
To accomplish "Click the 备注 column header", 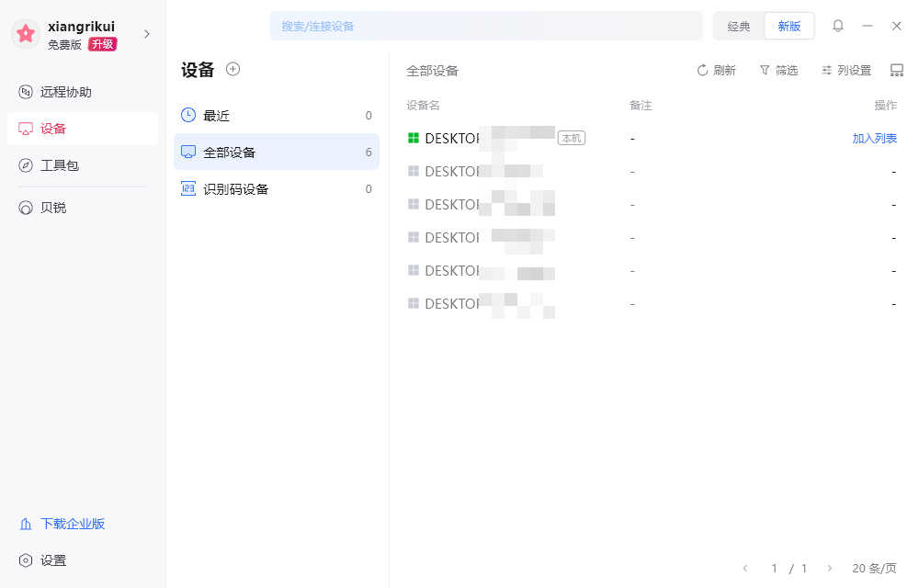I will click(x=641, y=106).
